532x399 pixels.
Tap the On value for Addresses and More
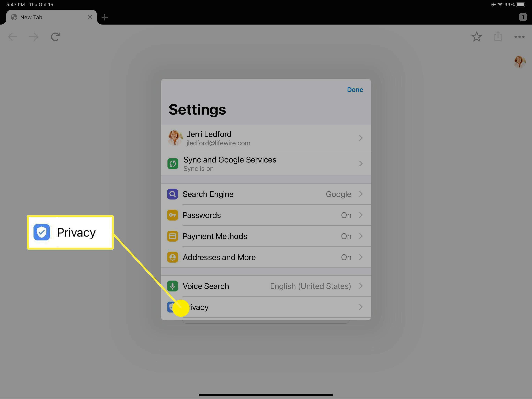[x=346, y=257]
